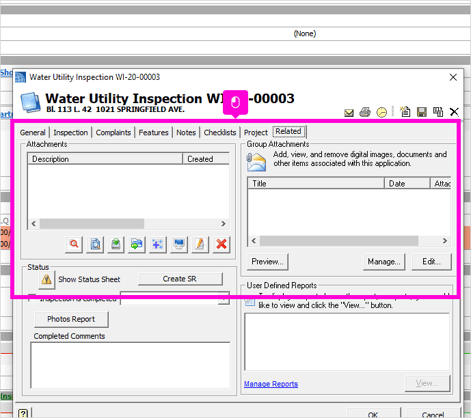Toggle the Inspection is completed checkbox
The width and height of the screenshot is (471, 418).
(x=32, y=298)
